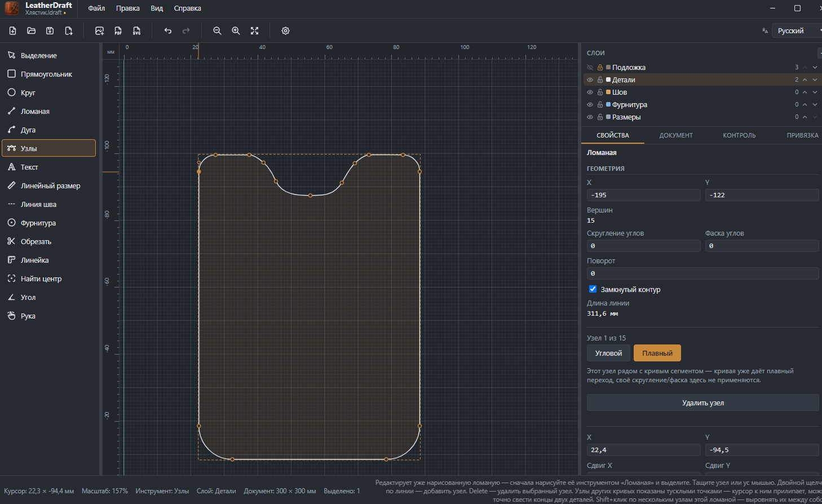Show the hidden Подложка layer
The image size is (822, 504).
coord(590,68)
